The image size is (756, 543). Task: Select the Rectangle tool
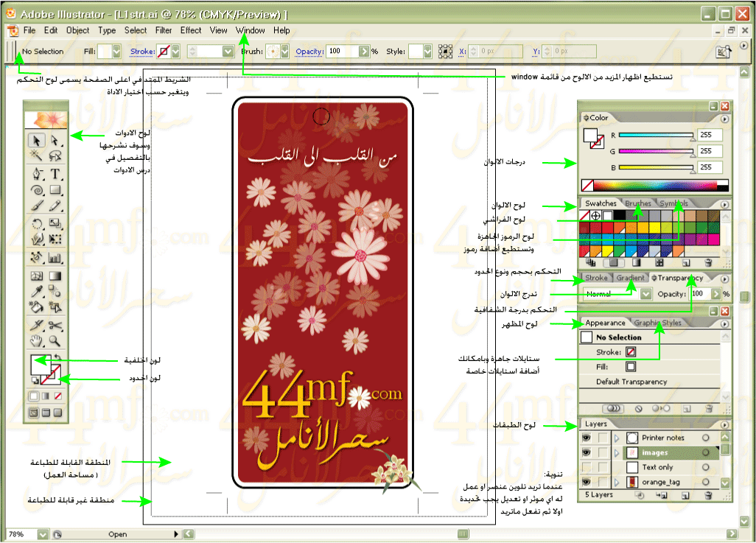(55, 189)
